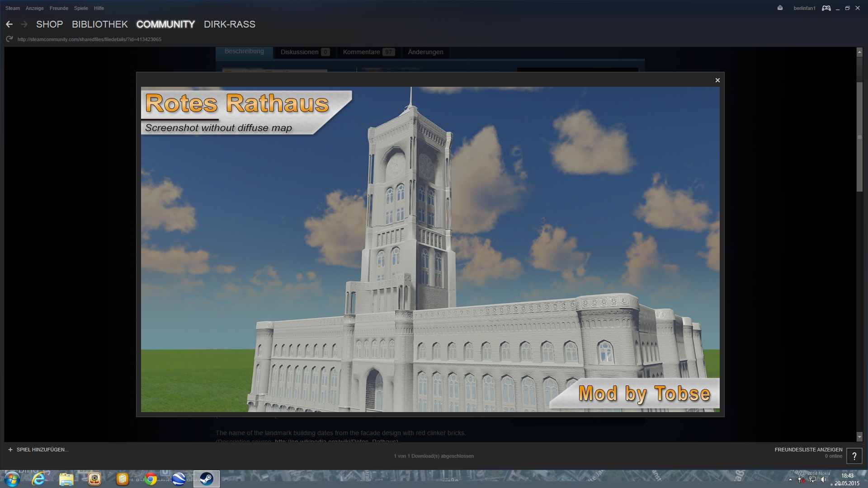The width and height of the screenshot is (868, 488).
Task: Open the DIRK-RASS profile section
Action: pos(229,24)
